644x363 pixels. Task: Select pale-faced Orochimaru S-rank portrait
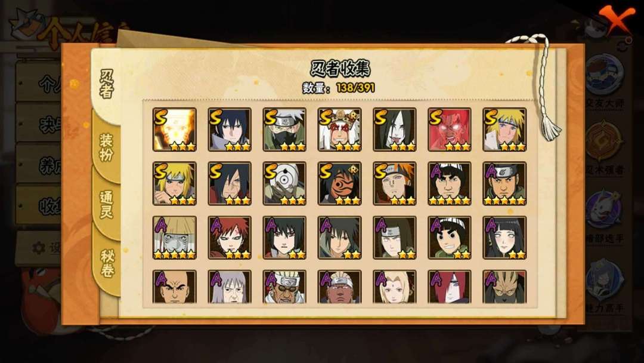coord(394,130)
